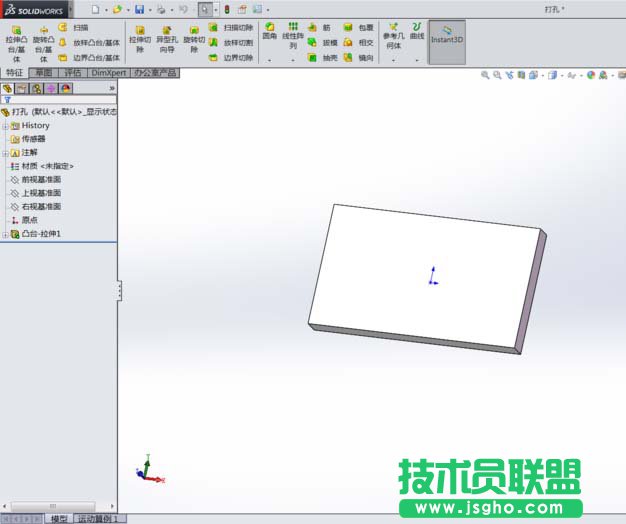Open a file with the folder icon
The image size is (626, 524).
tap(117, 10)
